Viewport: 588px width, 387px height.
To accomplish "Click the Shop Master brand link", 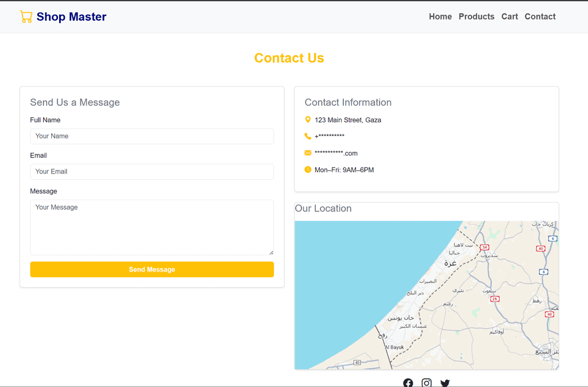I will coord(71,17).
